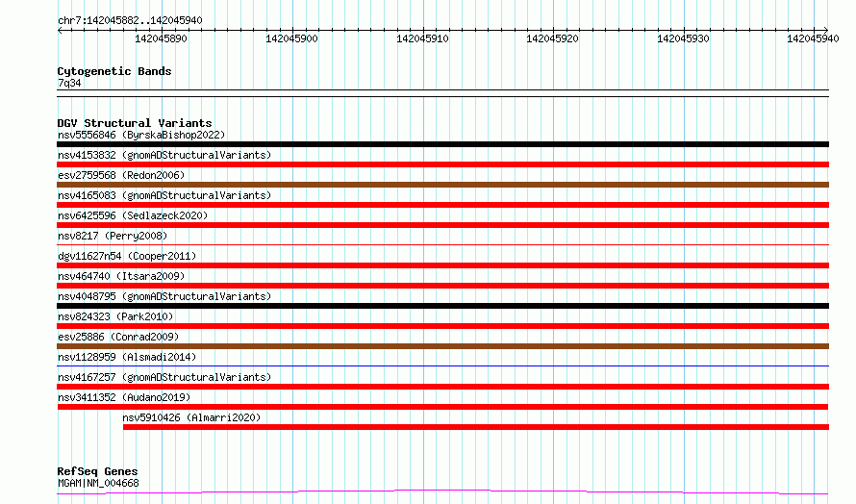856x504 pixels.
Task: Click the red bar under nsv4167257
Action: tap(442, 387)
